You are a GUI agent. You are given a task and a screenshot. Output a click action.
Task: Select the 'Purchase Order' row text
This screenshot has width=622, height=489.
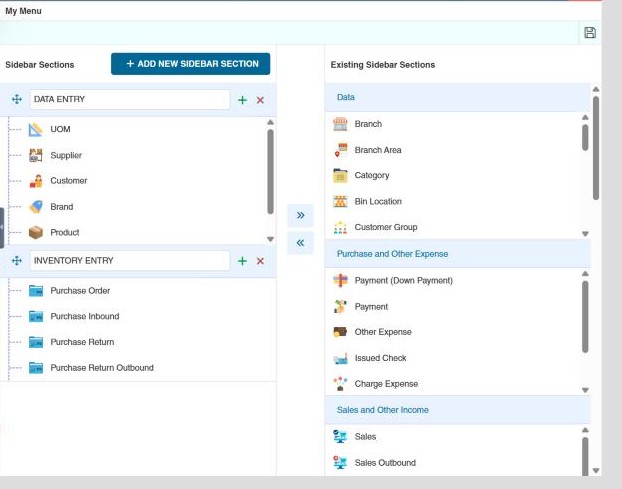point(80,291)
